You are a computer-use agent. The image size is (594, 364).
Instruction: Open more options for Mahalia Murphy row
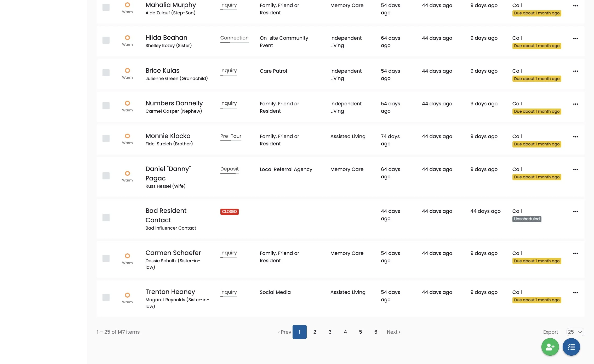(x=575, y=6)
